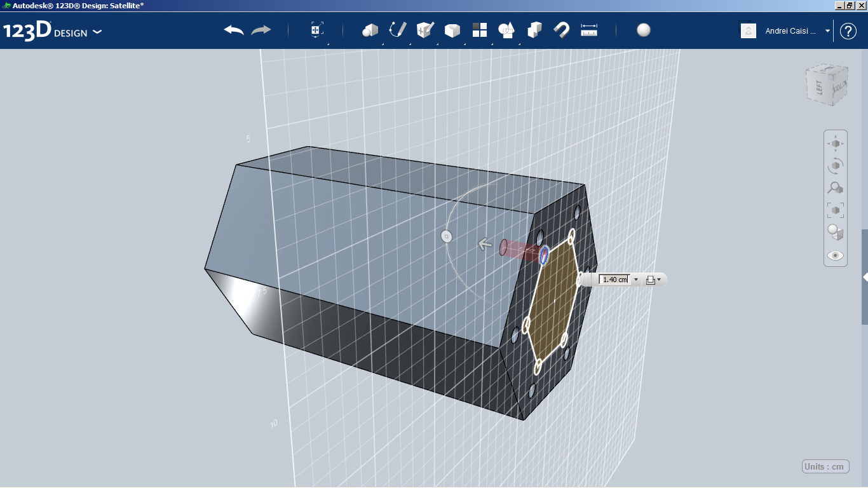This screenshot has width=868, height=488.
Task: Toggle visibility options with the eye icon
Action: [x=836, y=255]
